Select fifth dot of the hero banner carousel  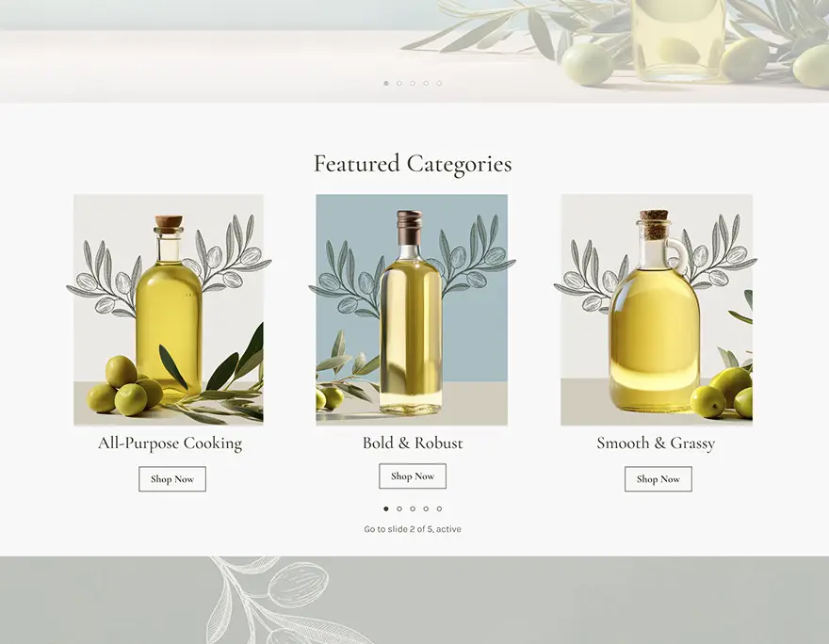coord(439,83)
